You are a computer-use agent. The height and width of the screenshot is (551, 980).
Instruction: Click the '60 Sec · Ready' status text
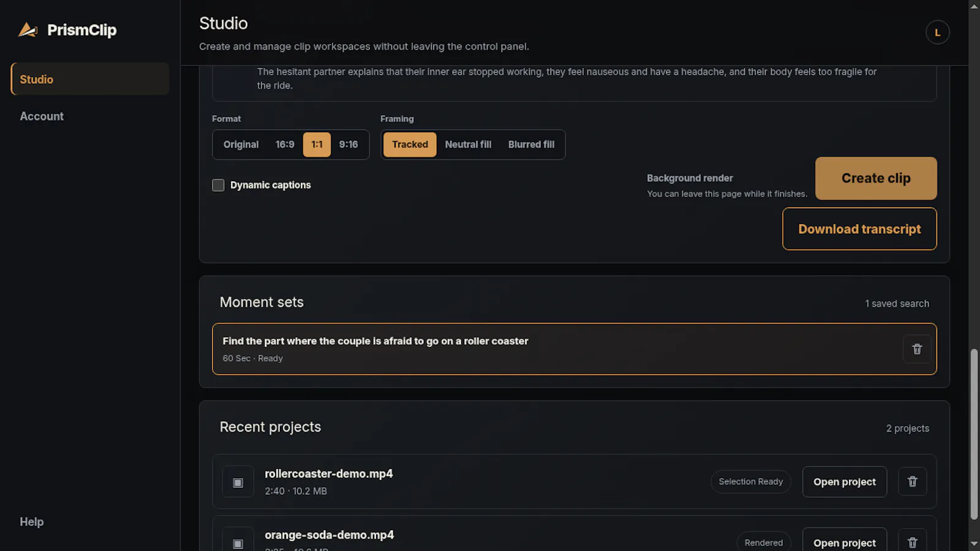pos(252,358)
